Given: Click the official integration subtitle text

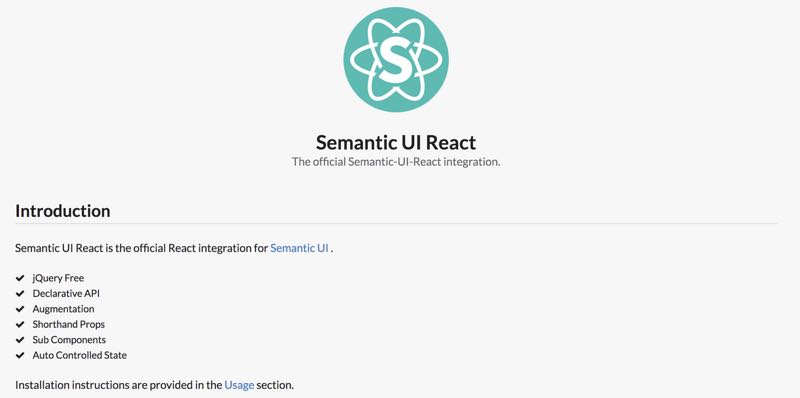Looking at the screenshot, I should coord(396,162).
